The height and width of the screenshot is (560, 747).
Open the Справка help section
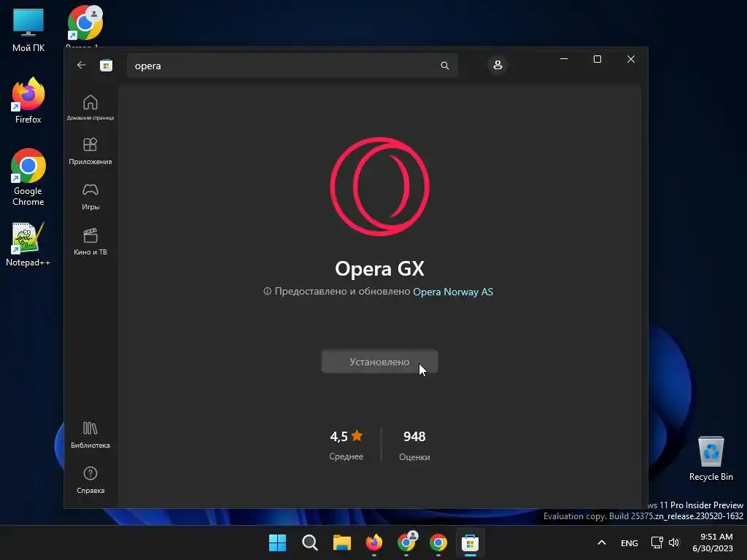click(90, 481)
